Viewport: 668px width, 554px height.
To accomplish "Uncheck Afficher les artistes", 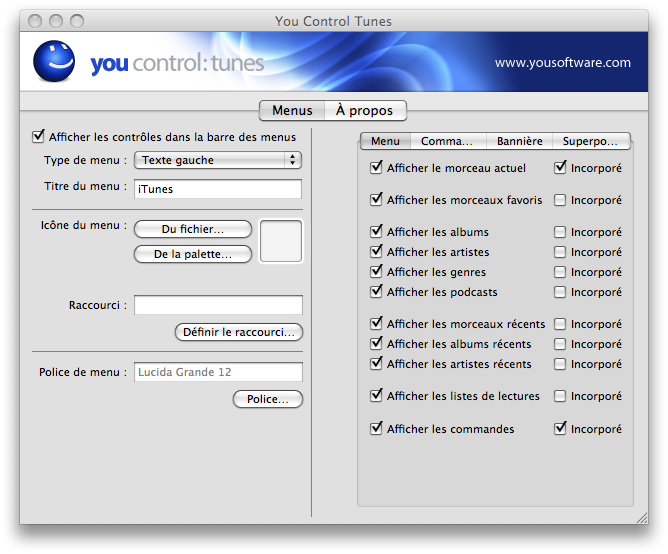I will point(376,251).
